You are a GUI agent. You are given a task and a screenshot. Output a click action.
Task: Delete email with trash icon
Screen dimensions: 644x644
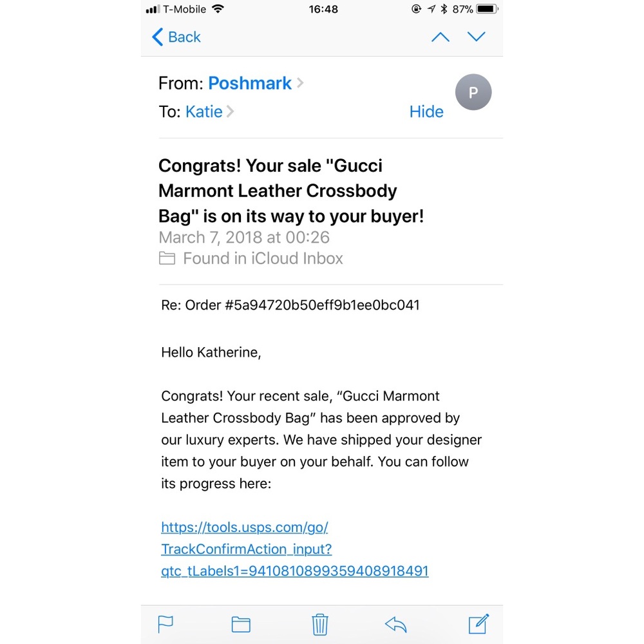coord(320,624)
